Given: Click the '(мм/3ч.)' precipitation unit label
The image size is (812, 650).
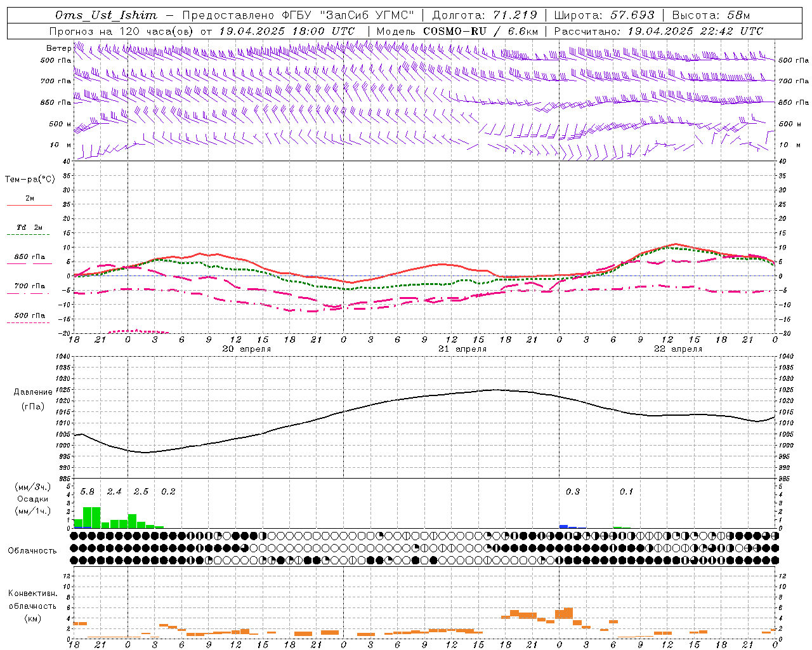Looking at the screenshot, I should [32, 487].
